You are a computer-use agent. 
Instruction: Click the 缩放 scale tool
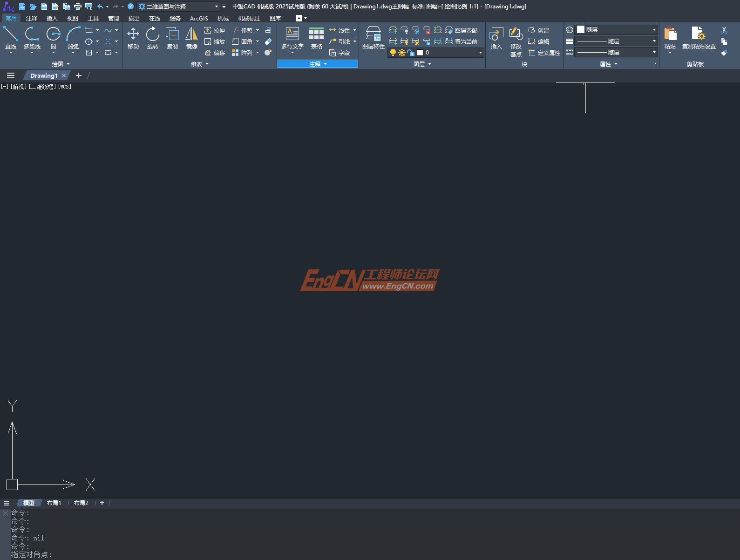click(215, 41)
